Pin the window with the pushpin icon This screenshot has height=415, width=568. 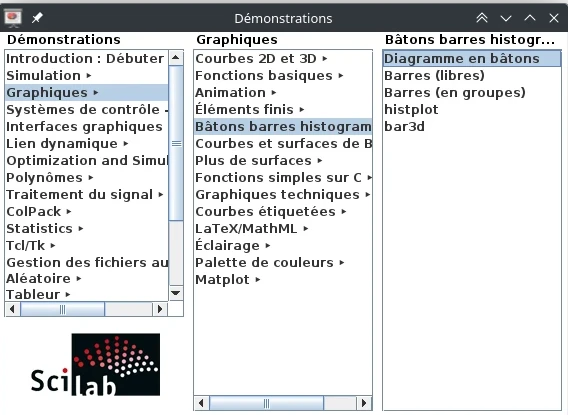coord(37,18)
